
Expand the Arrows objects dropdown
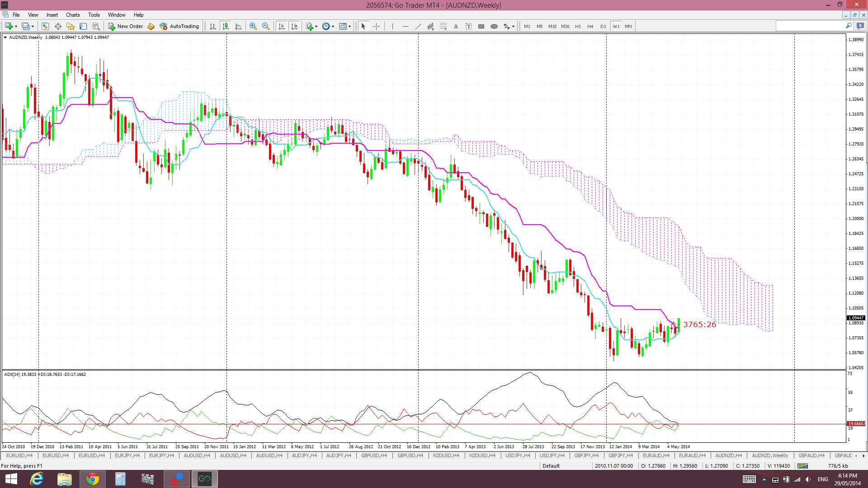(x=513, y=26)
